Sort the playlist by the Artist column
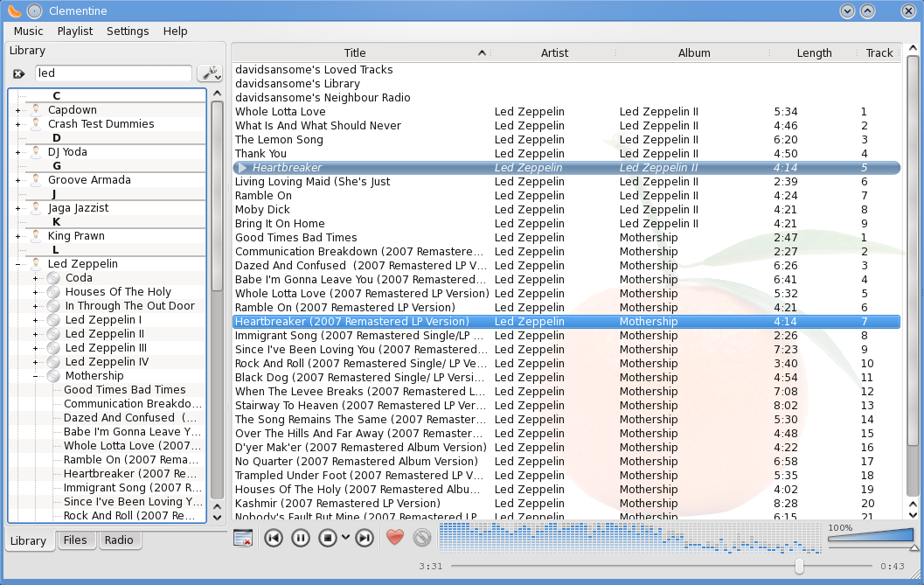 (x=554, y=52)
